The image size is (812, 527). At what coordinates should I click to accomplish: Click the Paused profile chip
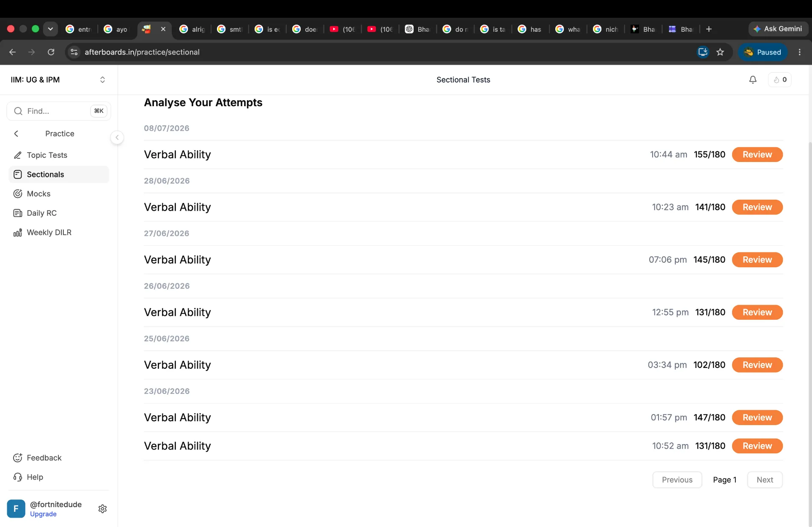763,52
